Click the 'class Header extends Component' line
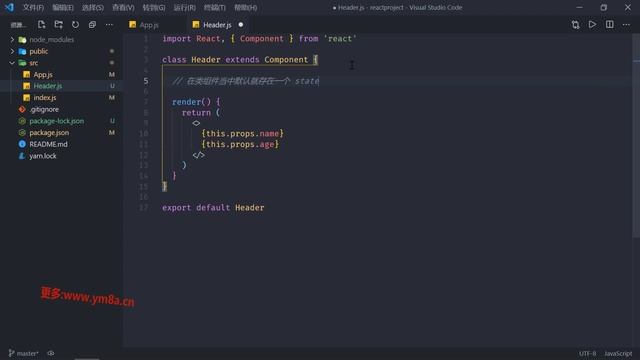The width and height of the screenshot is (640, 360). tap(240, 60)
